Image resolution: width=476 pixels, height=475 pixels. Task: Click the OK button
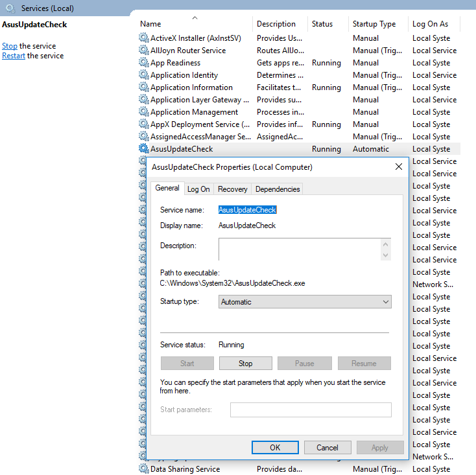click(275, 447)
